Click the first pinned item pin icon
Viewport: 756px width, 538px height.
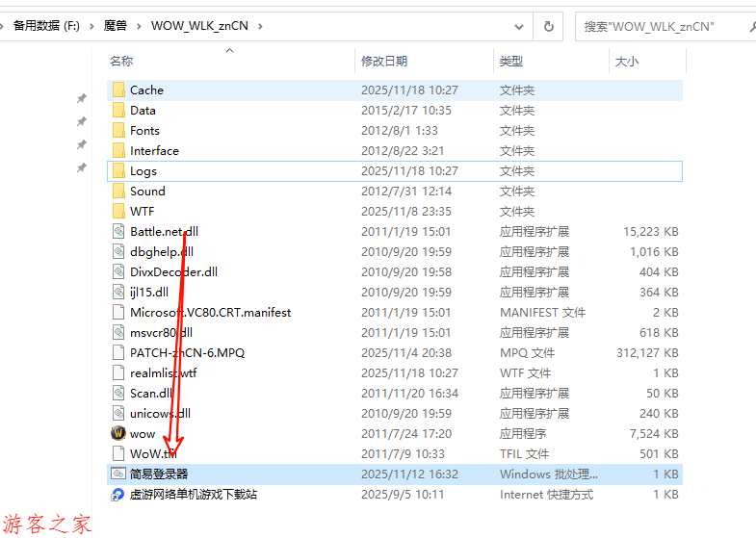(82, 98)
